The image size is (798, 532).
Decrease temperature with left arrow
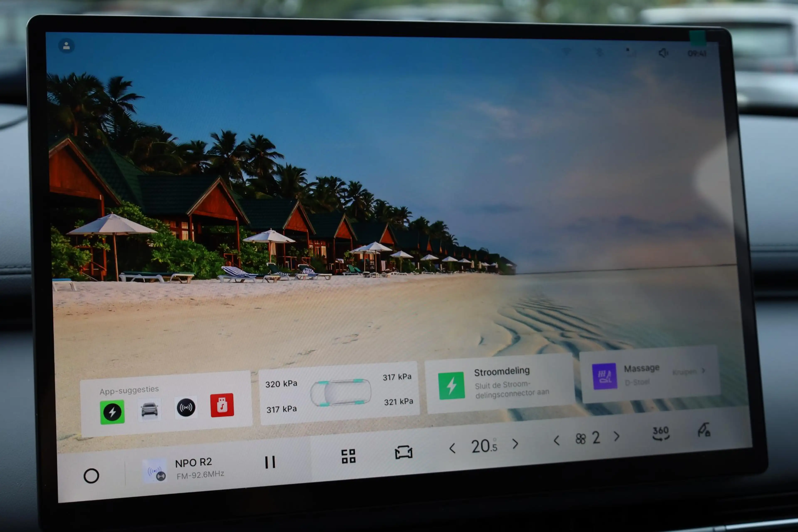(x=452, y=448)
